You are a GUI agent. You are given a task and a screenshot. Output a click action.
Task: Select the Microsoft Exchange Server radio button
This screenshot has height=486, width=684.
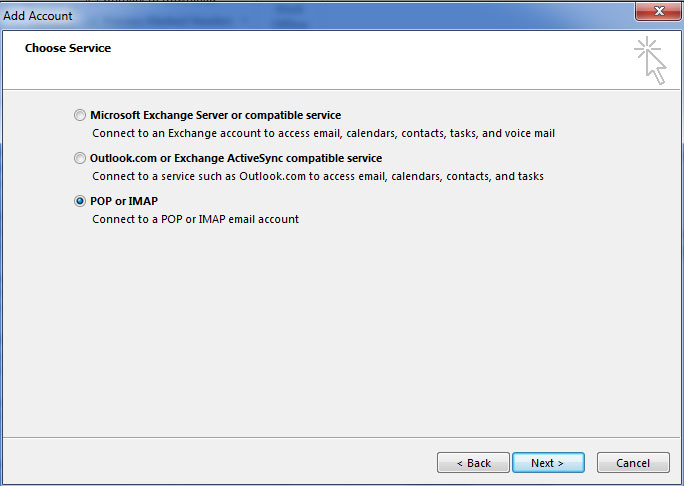tap(79, 115)
